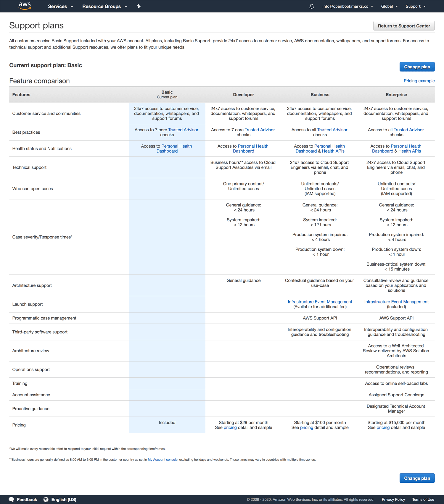The width and height of the screenshot is (444, 504).
Task: Click the AWS logo home icon
Action: point(25,6)
